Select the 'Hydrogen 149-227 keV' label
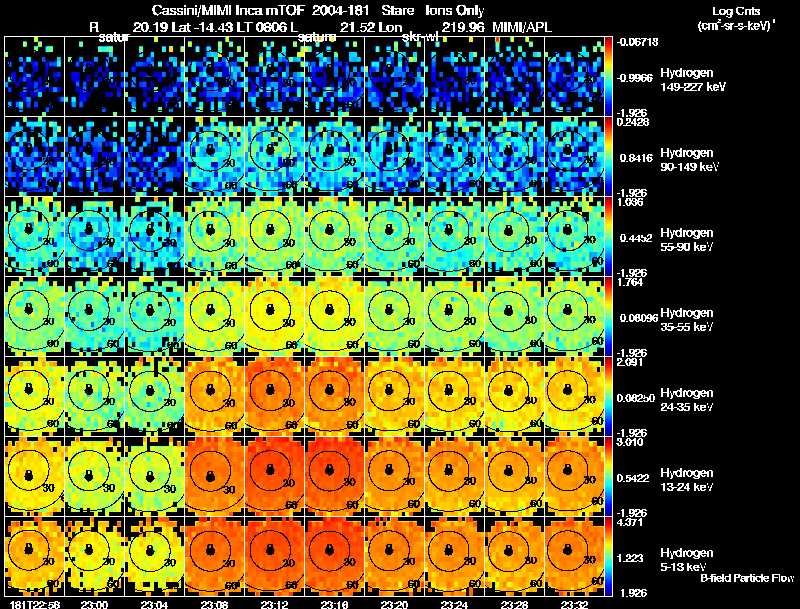 click(693, 80)
